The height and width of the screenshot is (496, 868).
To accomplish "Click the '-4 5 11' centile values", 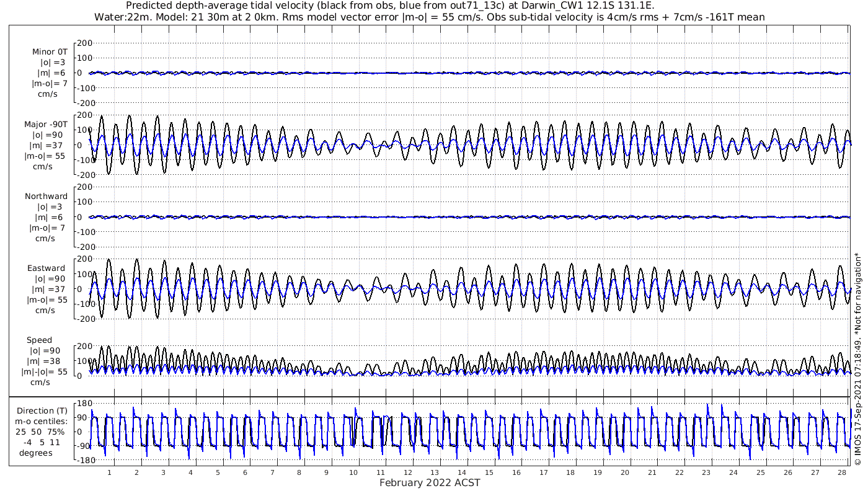I will coord(41,442).
